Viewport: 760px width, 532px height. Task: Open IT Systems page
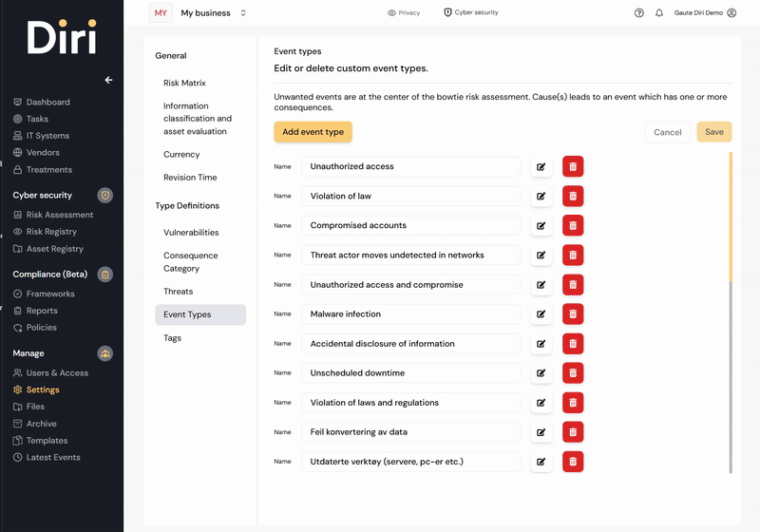41,136
